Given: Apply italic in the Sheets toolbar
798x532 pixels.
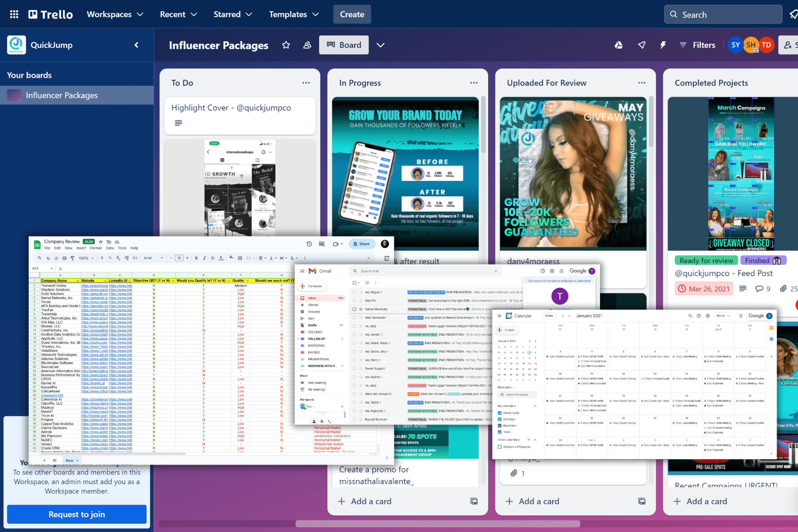Looking at the screenshot, I should point(205,258).
